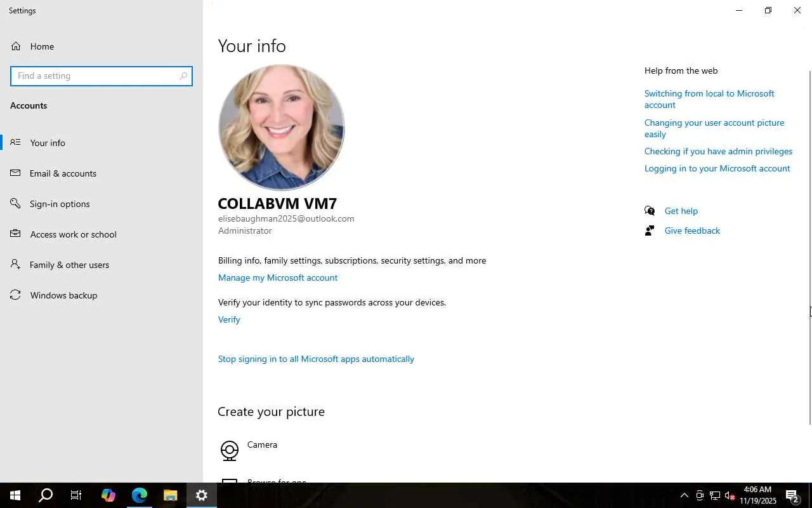Screen dimensions: 812x508
Task: Click the Accounts sidebar heading
Action: click(x=29, y=105)
